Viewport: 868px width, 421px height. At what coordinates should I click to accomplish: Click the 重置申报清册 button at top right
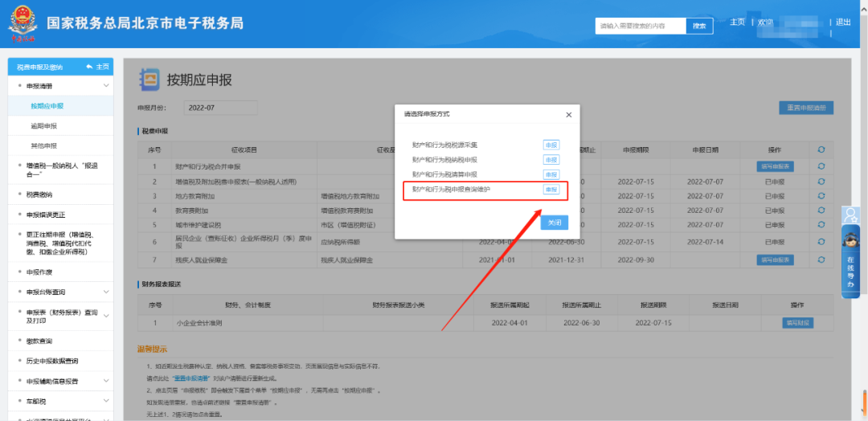click(806, 108)
